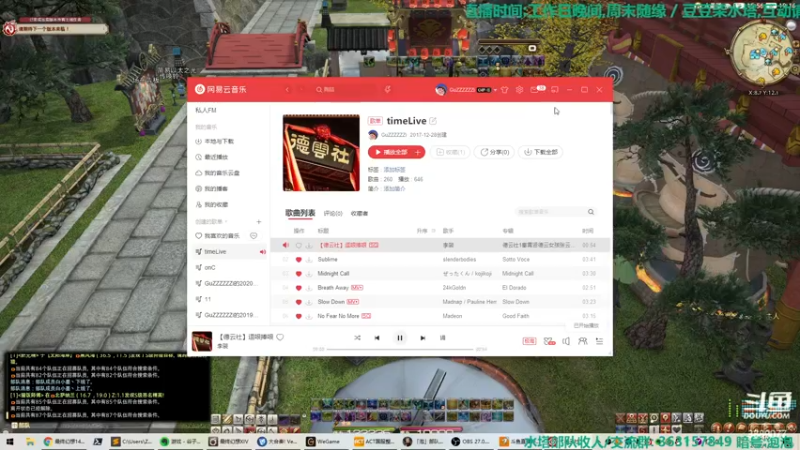This screenshot has width=800, height=450.
Task: Click the 分享 share button
Action: click(494, 152)
